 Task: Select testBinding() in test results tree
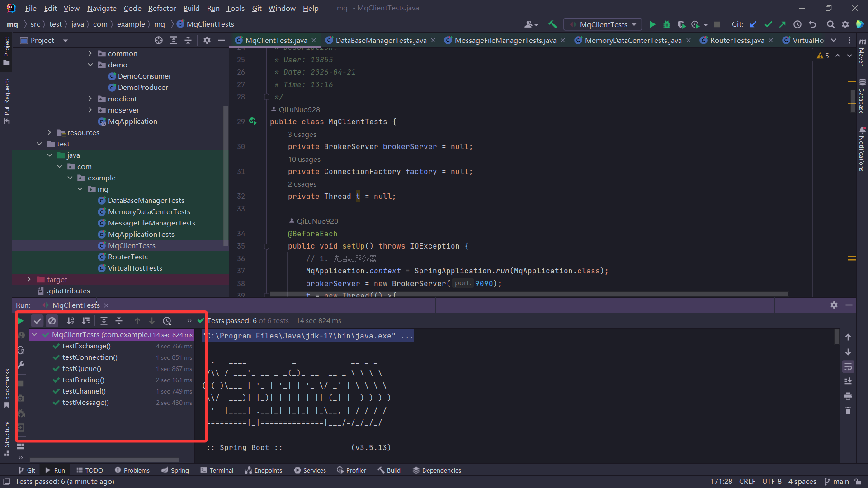point(83,380)
